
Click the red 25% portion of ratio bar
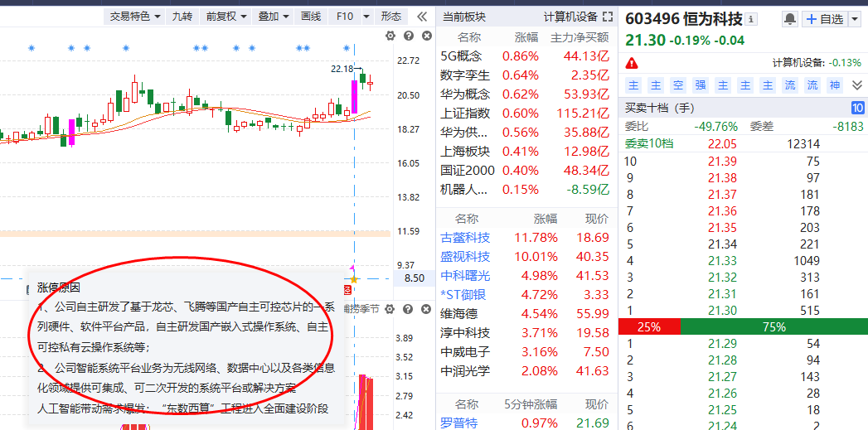[x=649, y=327]
